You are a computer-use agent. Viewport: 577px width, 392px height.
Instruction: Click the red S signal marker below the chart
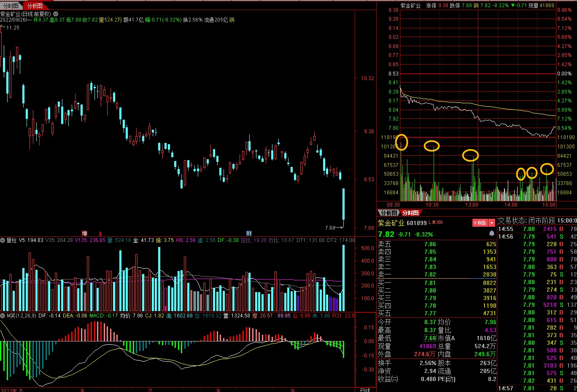[100, 234]
